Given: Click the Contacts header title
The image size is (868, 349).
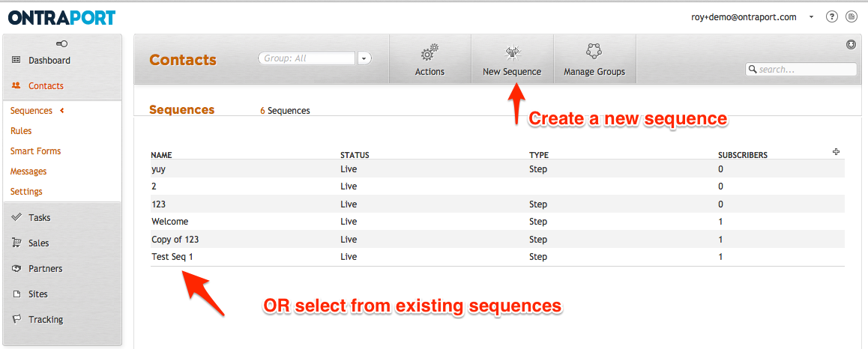Looking at the screenshot, I should (x=183, y=60).
